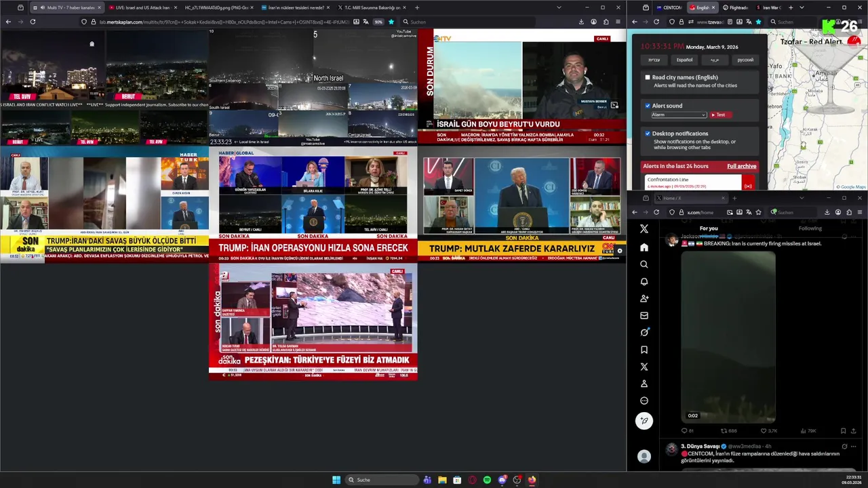This screenshot has width=868, height=488.
Task: Open translate icon in Multi TV address bar
Action: click(366, 22)
